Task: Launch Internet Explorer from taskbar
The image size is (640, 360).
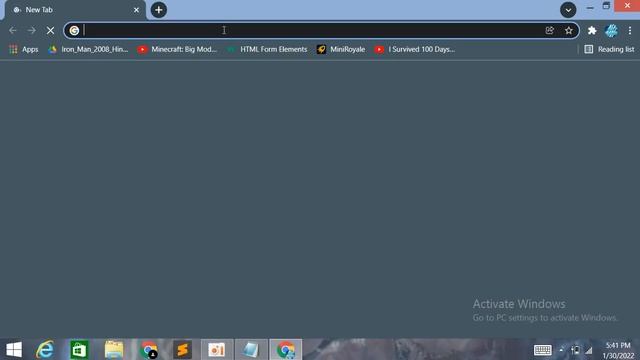Action: 45,350
